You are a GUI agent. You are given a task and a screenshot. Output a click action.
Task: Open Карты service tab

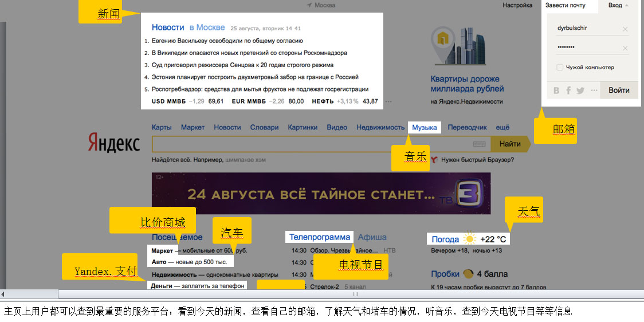[x=162, y=127]
